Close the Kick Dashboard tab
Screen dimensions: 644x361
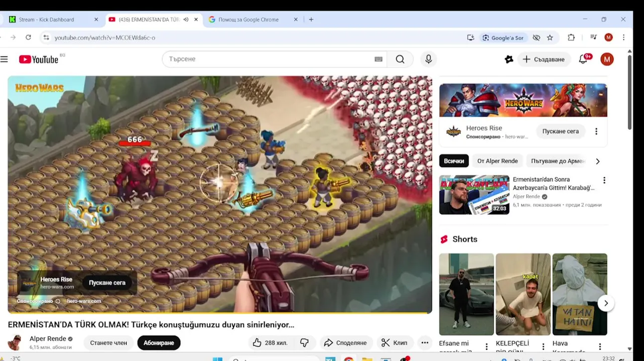click(x=96, y=20)
